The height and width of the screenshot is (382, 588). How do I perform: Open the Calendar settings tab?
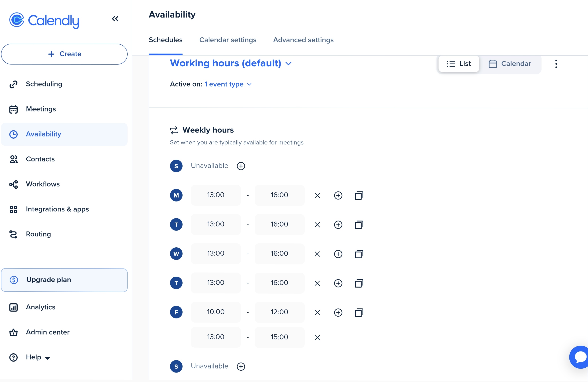click(227, 40)
